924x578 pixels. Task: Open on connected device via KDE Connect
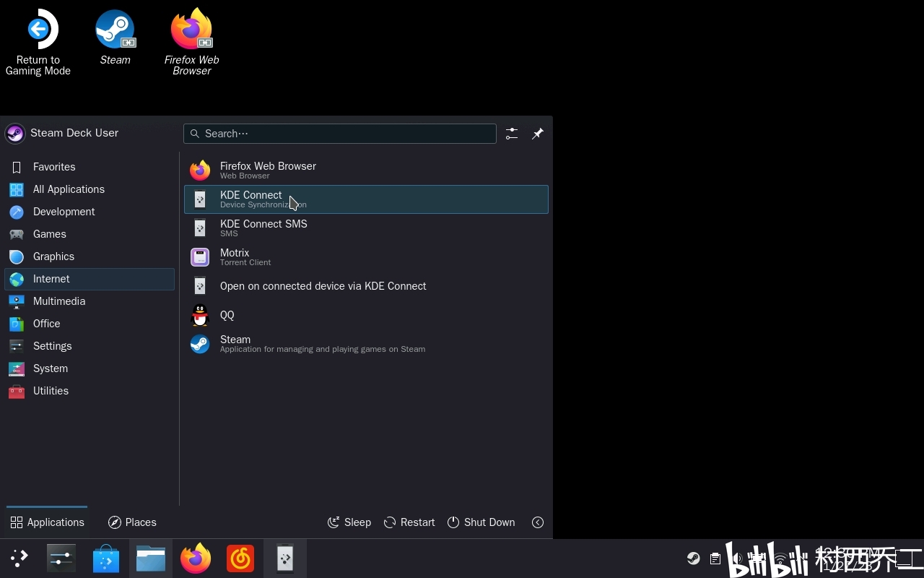coord(366,286)
